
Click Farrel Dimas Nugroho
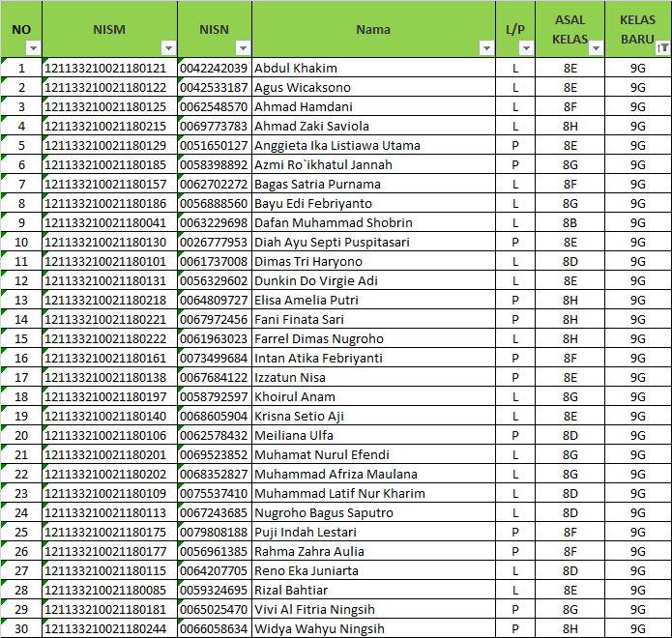(319, 339)
